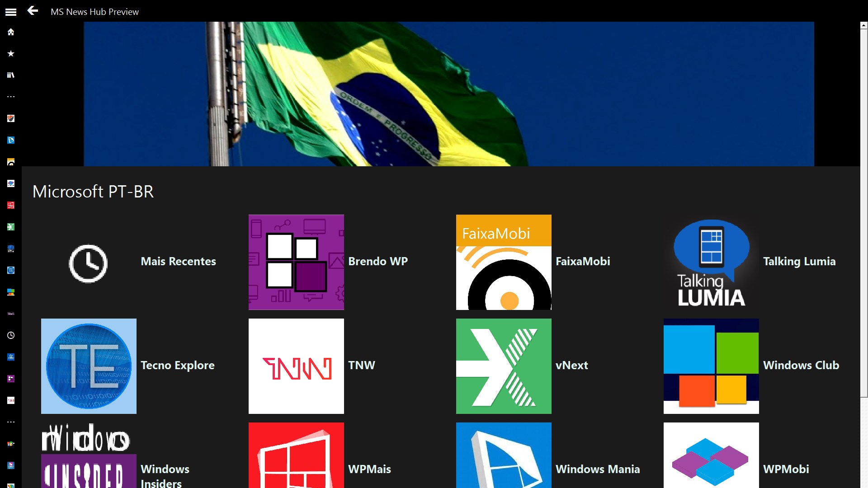Image resolution: width=868 pixels, height=488 pixels.
Task: Click the Windows Mania label
Action: pyautogui.click(x=598, y=469)
